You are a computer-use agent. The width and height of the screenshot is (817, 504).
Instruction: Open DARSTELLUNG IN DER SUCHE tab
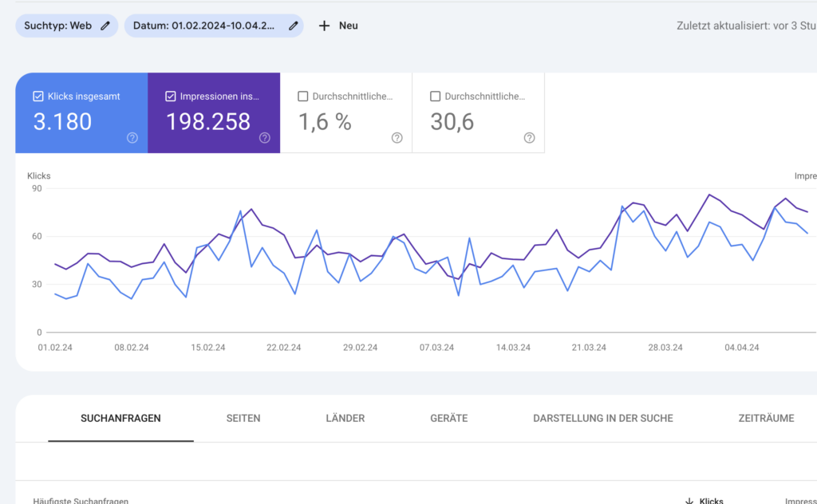[603, 418]
